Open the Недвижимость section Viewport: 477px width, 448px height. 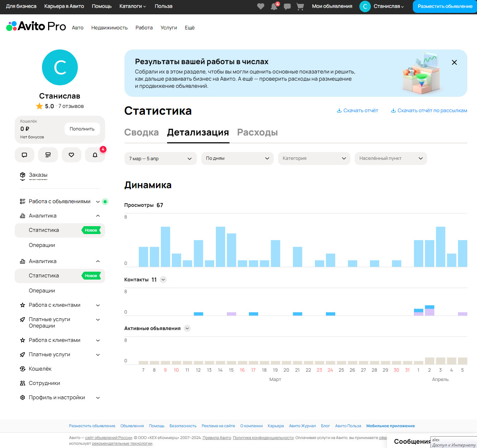click(109, 28)
